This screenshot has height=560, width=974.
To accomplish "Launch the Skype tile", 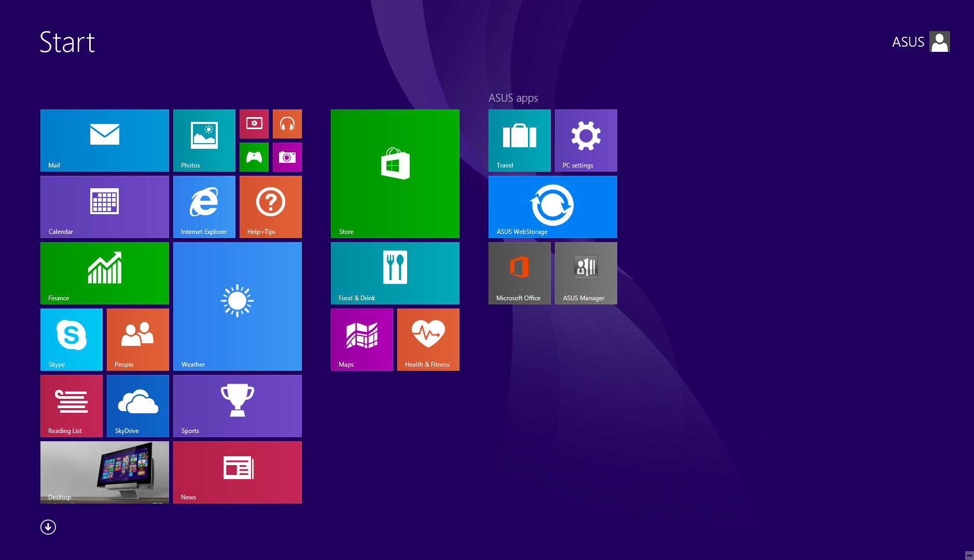I will [x=72, y=340].
